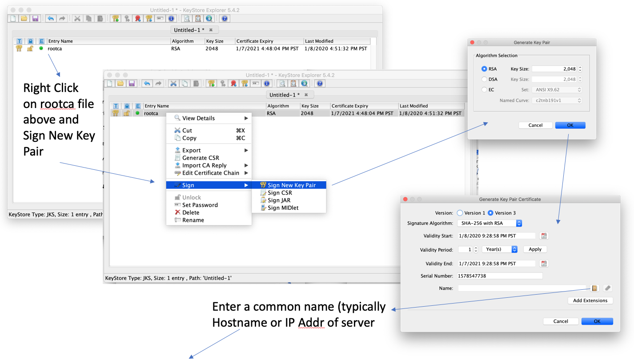Viewport: 634px width, 364px height.
Task: Open Validity Period Year(s) unit dropdown
Action: (500, 249)
